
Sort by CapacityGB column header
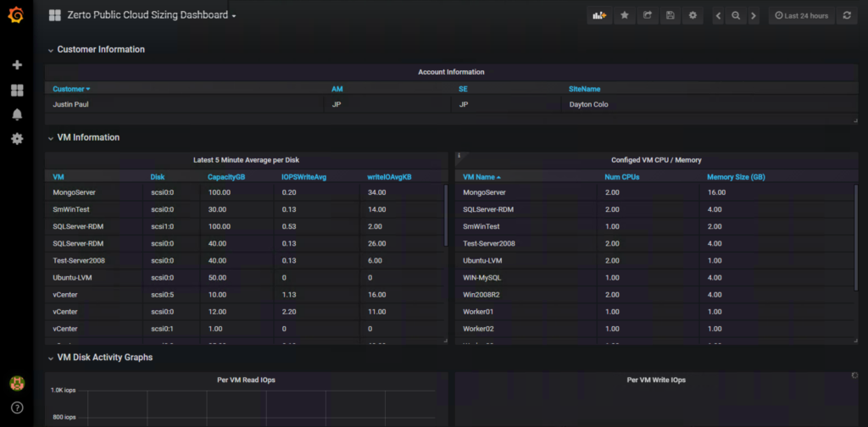pyautogui.click(x=226, y=177)
